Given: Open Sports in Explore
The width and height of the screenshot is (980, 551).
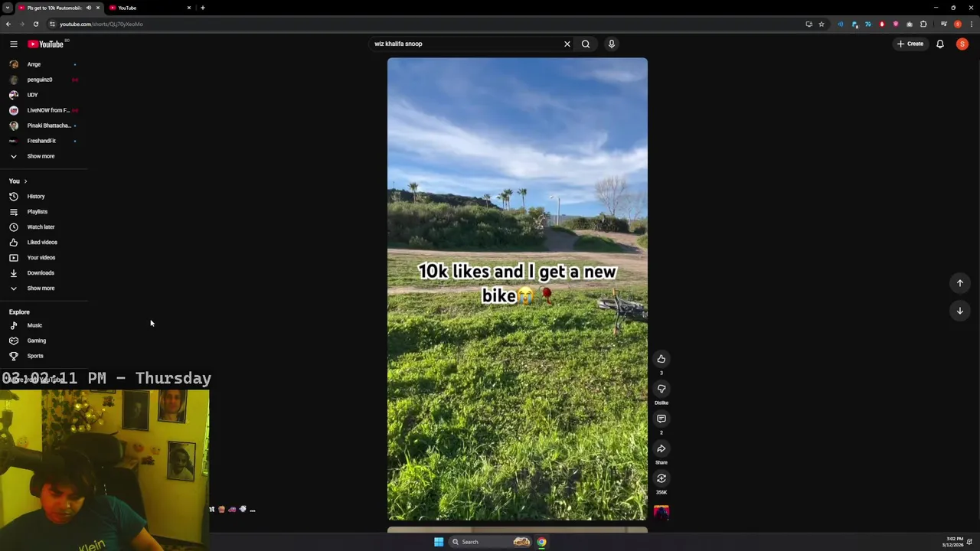Looking at the screenshot, I should 44,356.
